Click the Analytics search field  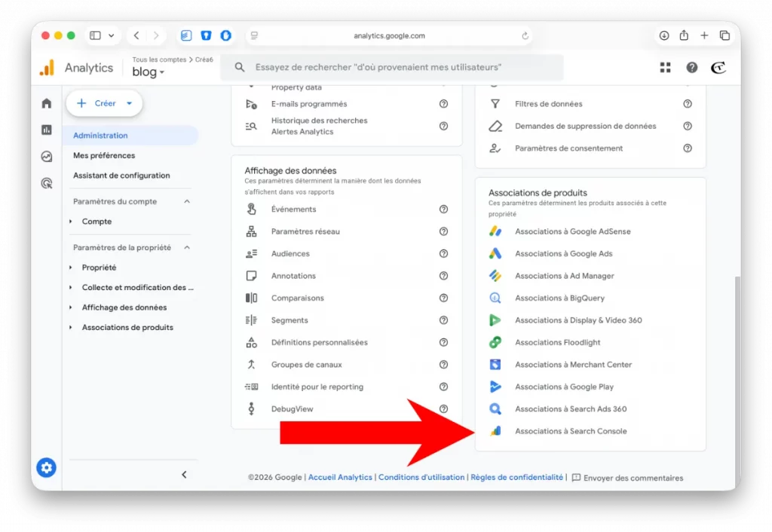click(x=392, y=68)
